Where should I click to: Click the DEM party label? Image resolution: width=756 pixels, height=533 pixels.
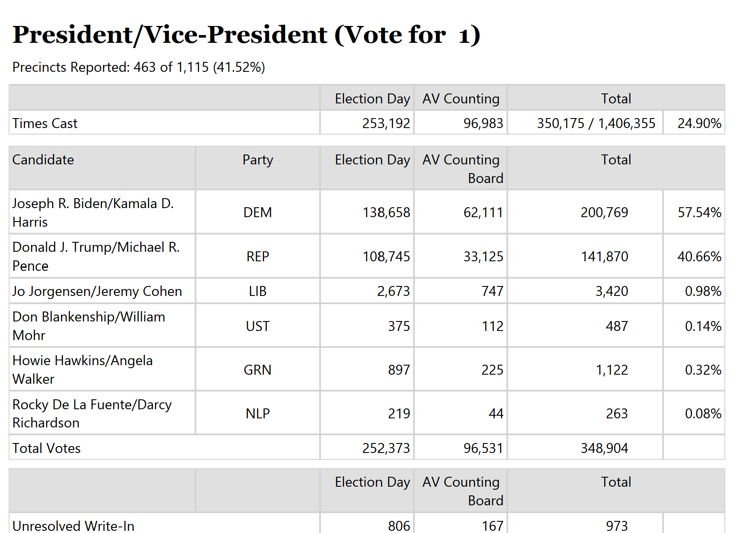[258, 212]
